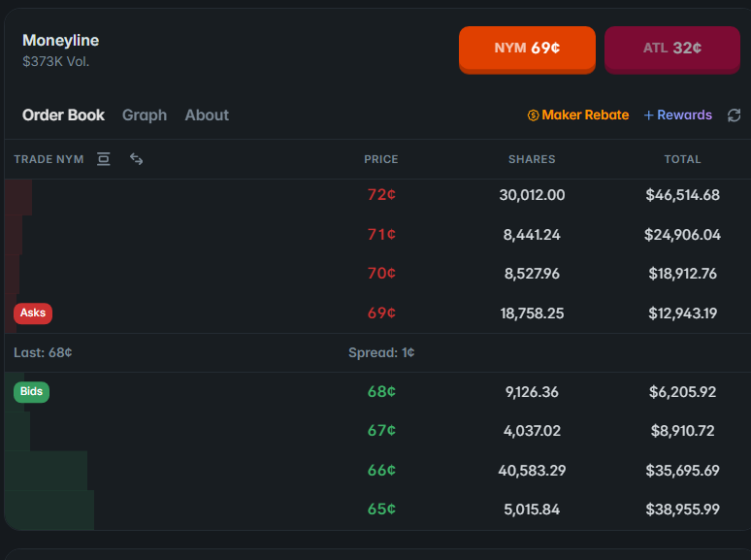Click the Spread: 1¢ text
Screen dimensions: 751x560
point(381,352)
